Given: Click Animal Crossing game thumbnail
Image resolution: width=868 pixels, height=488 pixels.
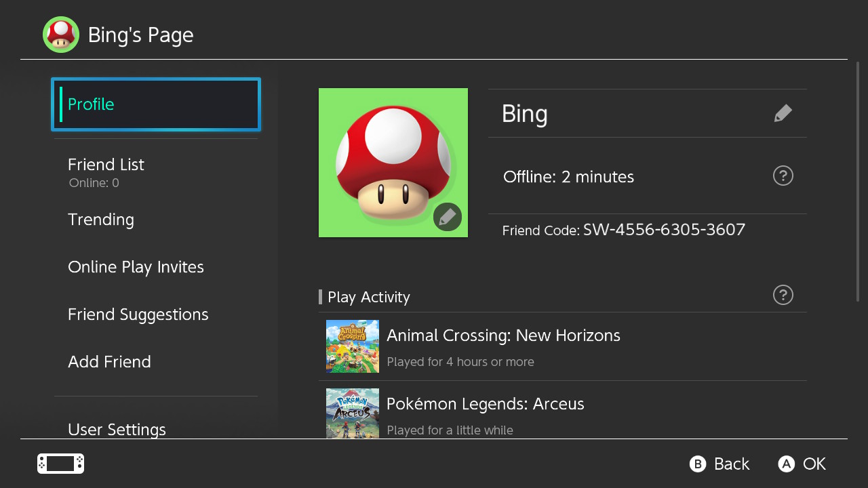Looking at the screenshot, I should click(x=353, y=346).
